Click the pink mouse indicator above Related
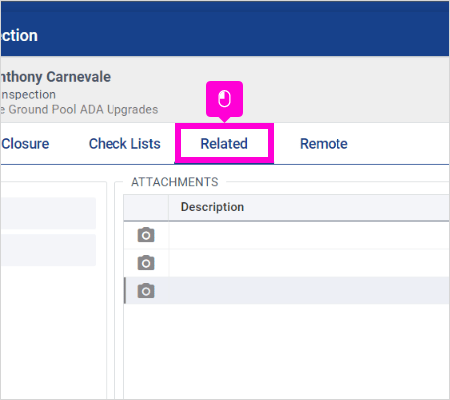This screenshot has width=450, height=400. point(224,99)
